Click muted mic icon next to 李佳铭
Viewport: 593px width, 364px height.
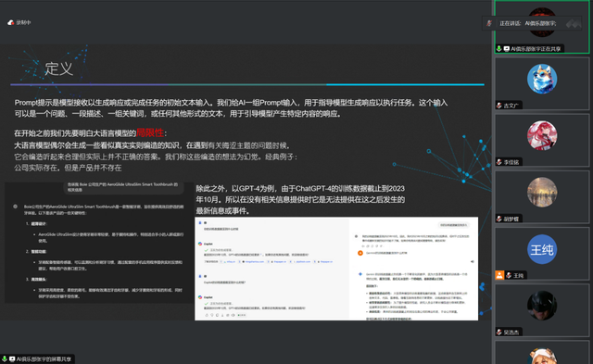coord(499,162)
